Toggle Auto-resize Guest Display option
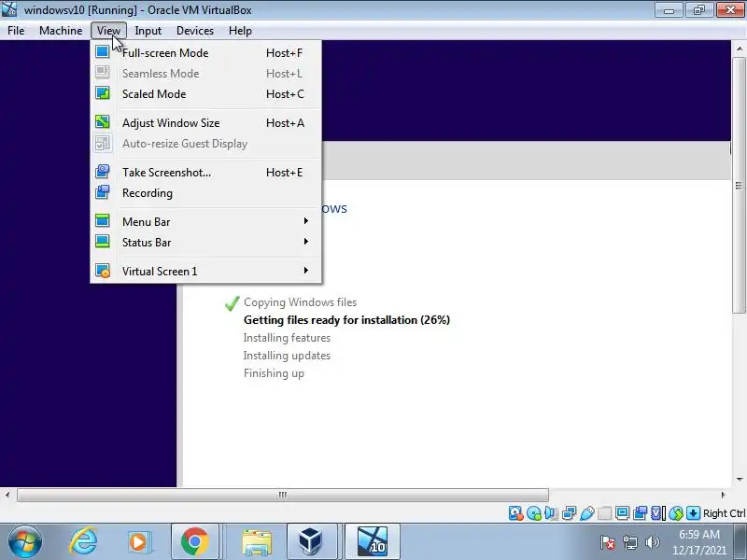 [x=205, y=144]
